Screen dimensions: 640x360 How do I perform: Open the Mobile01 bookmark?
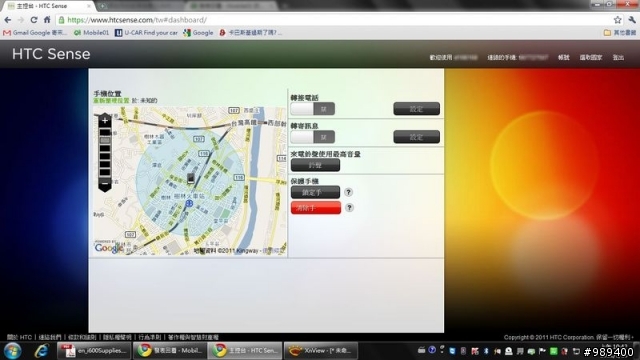92,33
